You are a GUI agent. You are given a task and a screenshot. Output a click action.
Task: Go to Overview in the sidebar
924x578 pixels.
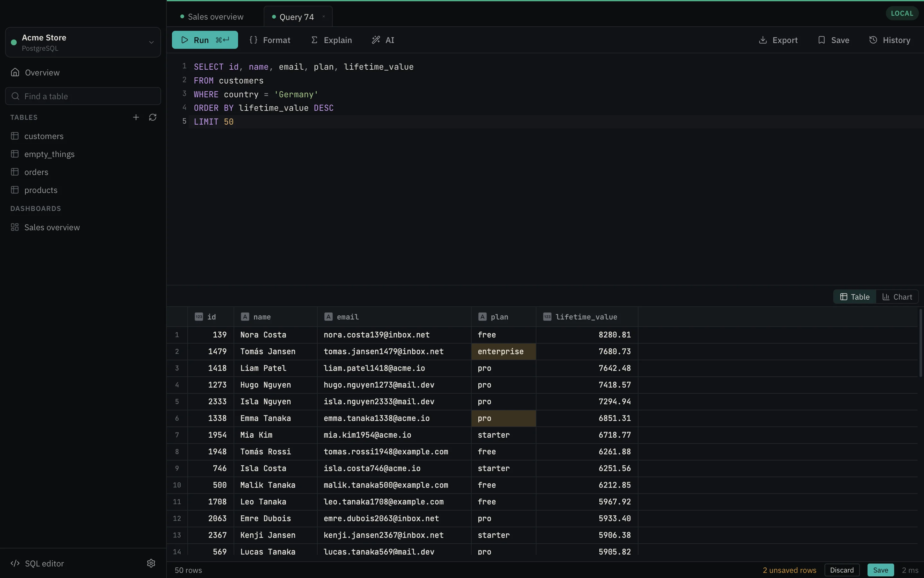click(x=83, y=73)
